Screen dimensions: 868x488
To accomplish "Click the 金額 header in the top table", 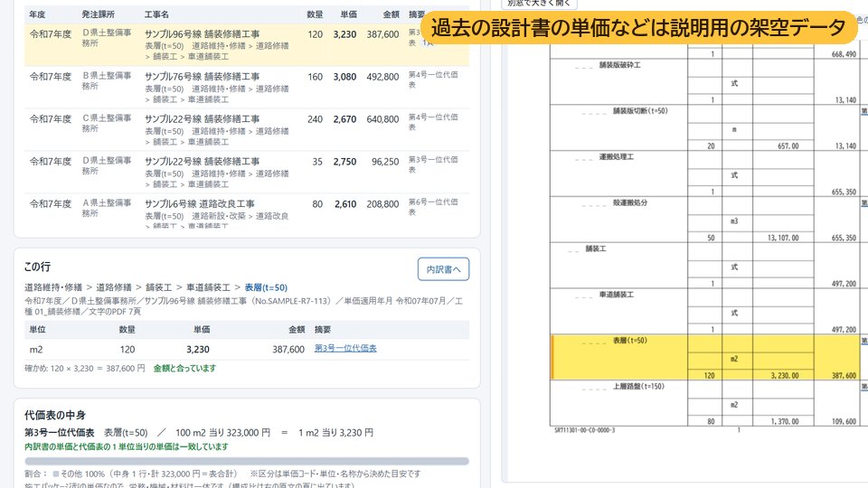I will click(x=391, y=14).
